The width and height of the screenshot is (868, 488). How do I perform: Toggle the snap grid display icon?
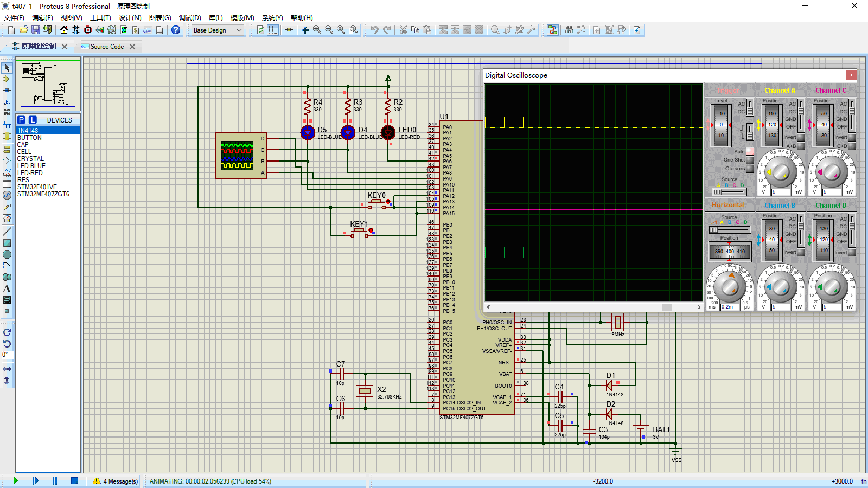274,30
